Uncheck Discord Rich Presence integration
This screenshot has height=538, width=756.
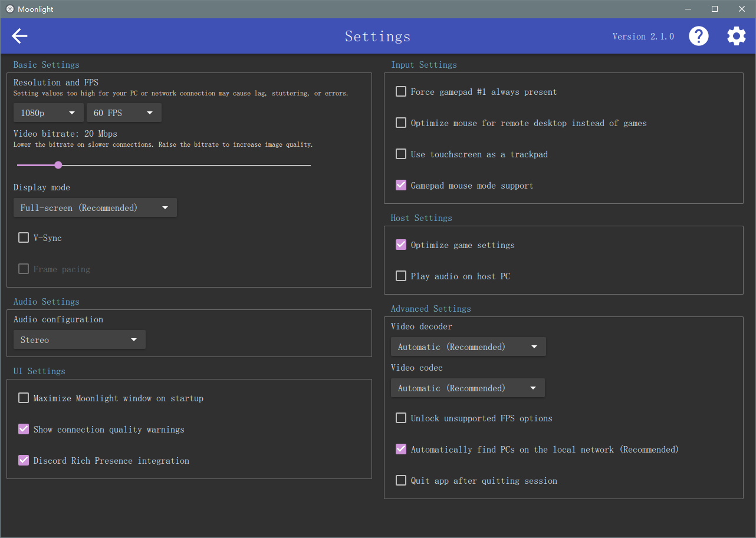click(24, 460)
